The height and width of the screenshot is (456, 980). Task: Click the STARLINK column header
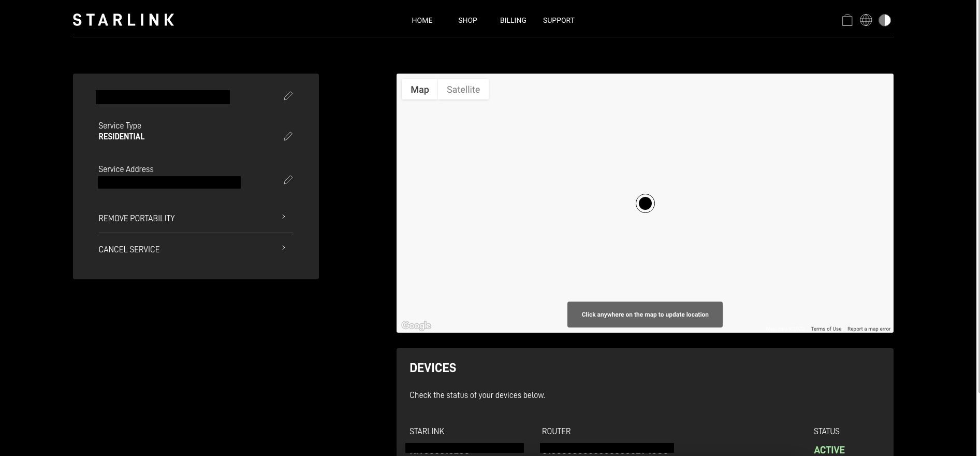point(427,431)
